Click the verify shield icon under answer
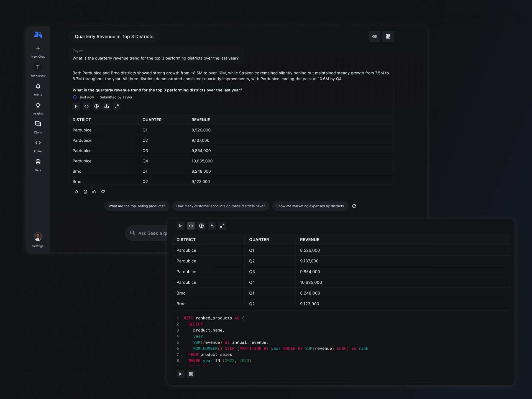 coord(85,192)
